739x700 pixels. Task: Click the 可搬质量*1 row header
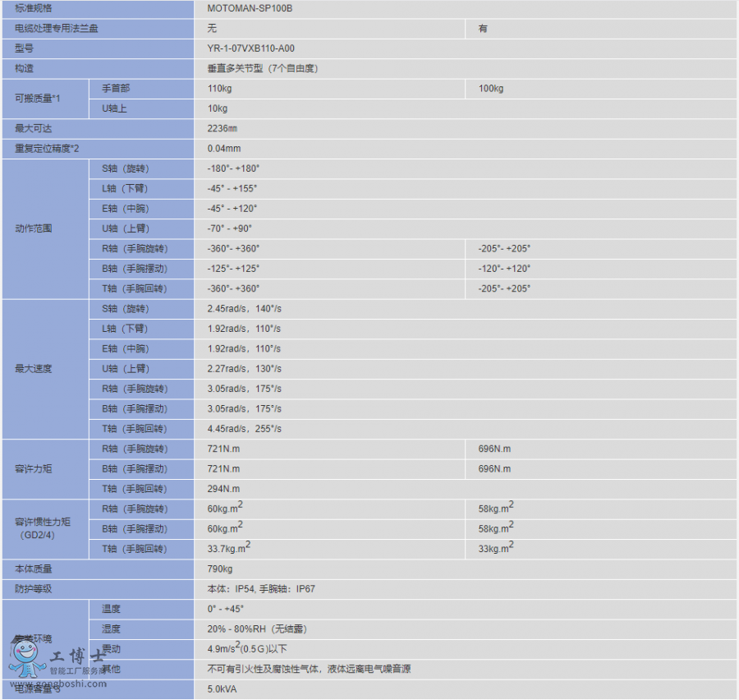[x=38, y=99]
